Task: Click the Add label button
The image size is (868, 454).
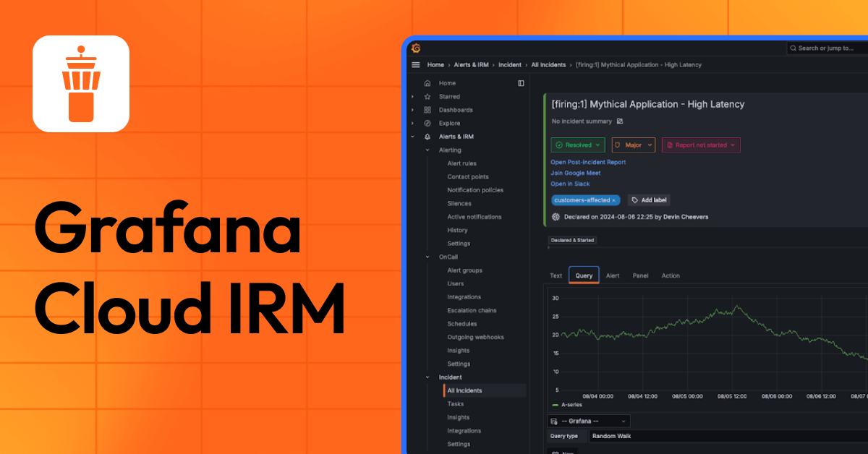Action: coord(648,200)
